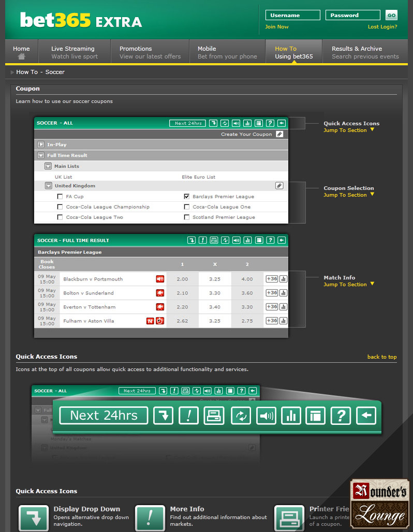Screen dimensions: 413x532
Task: Open the Live Streaming tab
Action: pos(75,52)
